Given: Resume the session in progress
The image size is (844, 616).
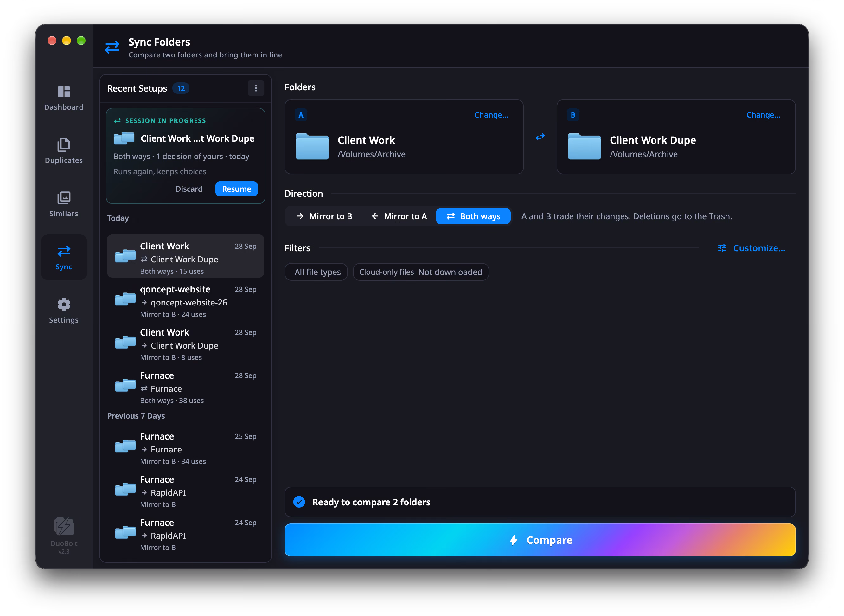Looking at the screenshot, I should point(236,189).
